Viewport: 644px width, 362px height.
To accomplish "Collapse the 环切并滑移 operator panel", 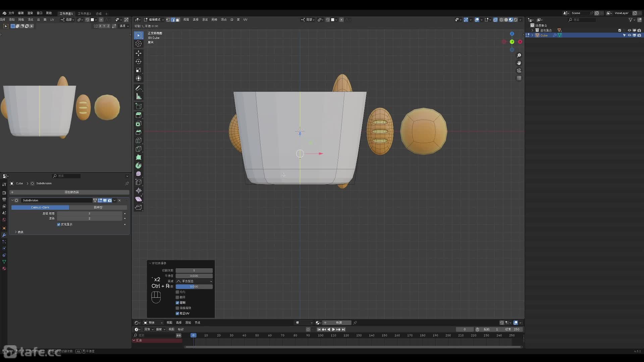I will 150,263.
